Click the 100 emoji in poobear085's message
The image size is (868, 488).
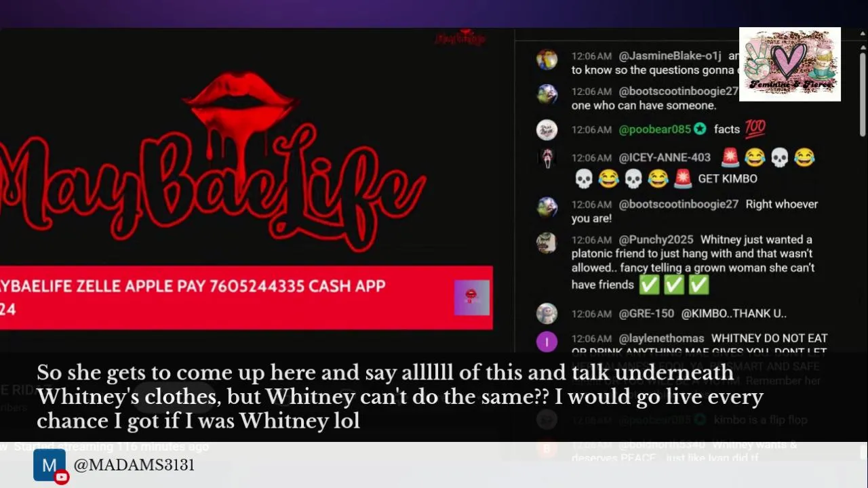pyautogui.click(x=755, y=129)
